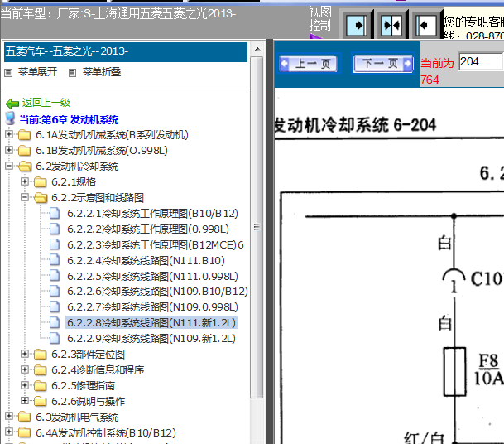Click the document icon of 6.2.2.3
504x444 pixels.
(55, 244)
